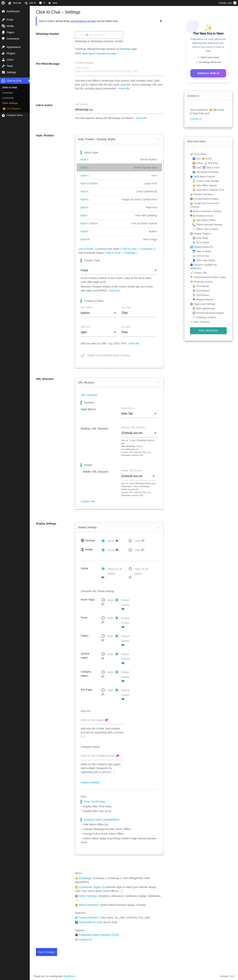
Task: Choose Style-8 Button
Action: tap(119, 231)
